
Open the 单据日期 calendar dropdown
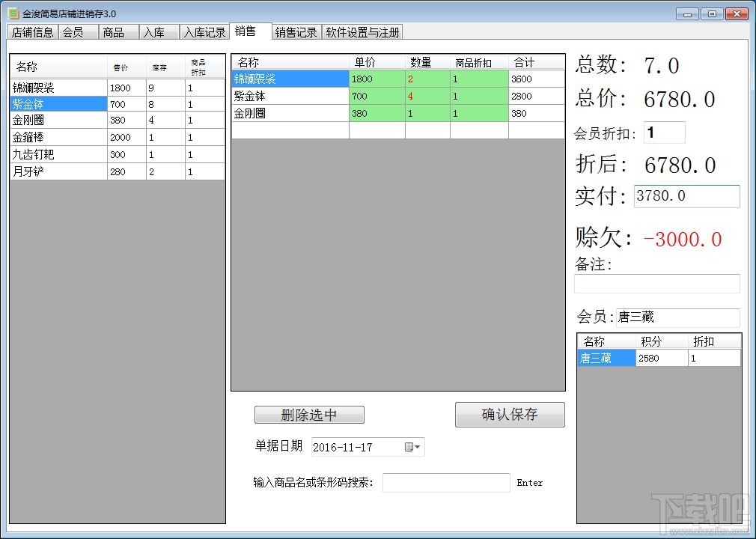412,447
